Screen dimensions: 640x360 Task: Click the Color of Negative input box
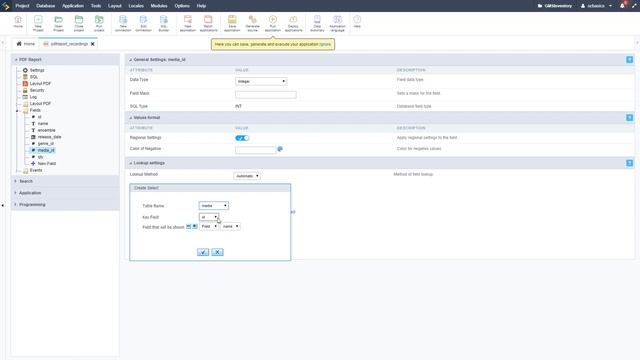click(256, 150)
